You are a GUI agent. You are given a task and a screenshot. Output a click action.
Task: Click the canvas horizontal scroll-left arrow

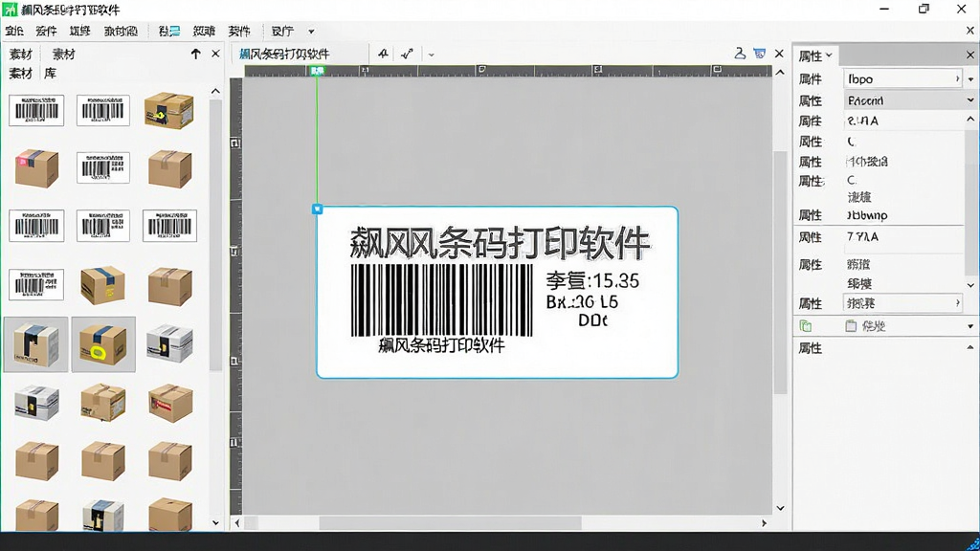coord(237,523)
